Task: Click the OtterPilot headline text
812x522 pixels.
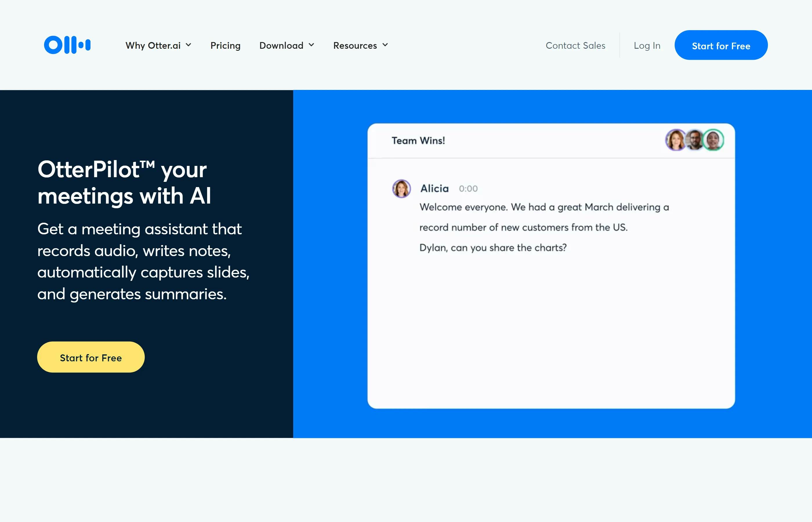Action: pyautogui.click(x=124, y=182)
